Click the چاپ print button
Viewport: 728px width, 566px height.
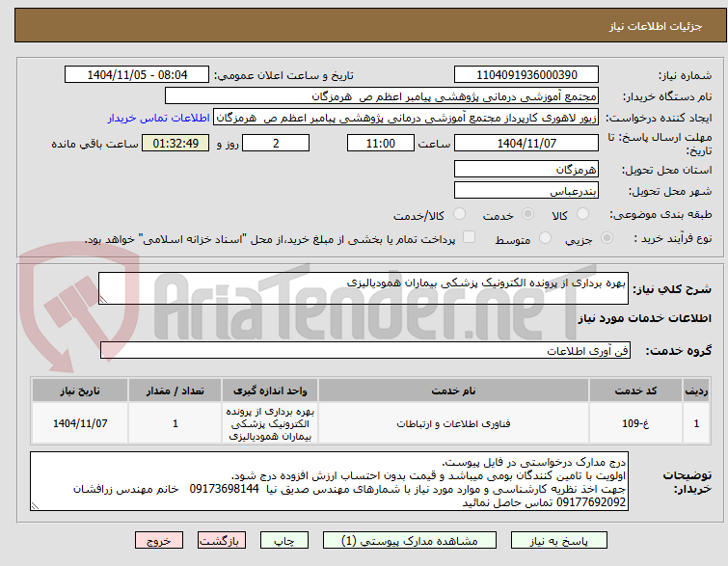[x=284, y=541]
